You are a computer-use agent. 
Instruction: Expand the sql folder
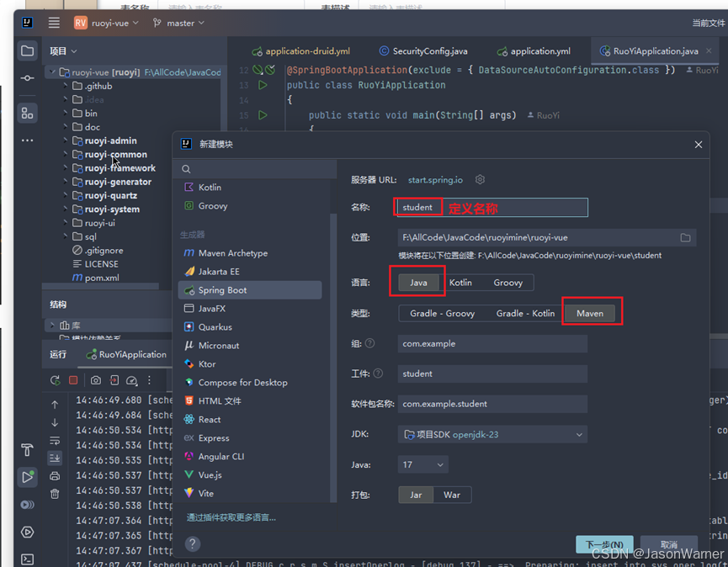tap(65, 236)
